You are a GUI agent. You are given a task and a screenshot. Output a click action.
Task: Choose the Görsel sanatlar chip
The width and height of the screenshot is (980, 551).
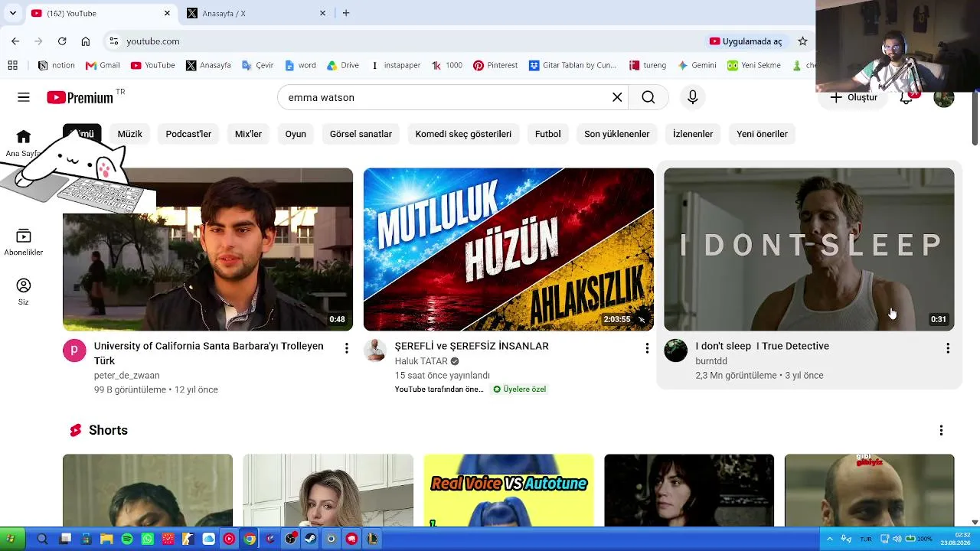[361, 134]
